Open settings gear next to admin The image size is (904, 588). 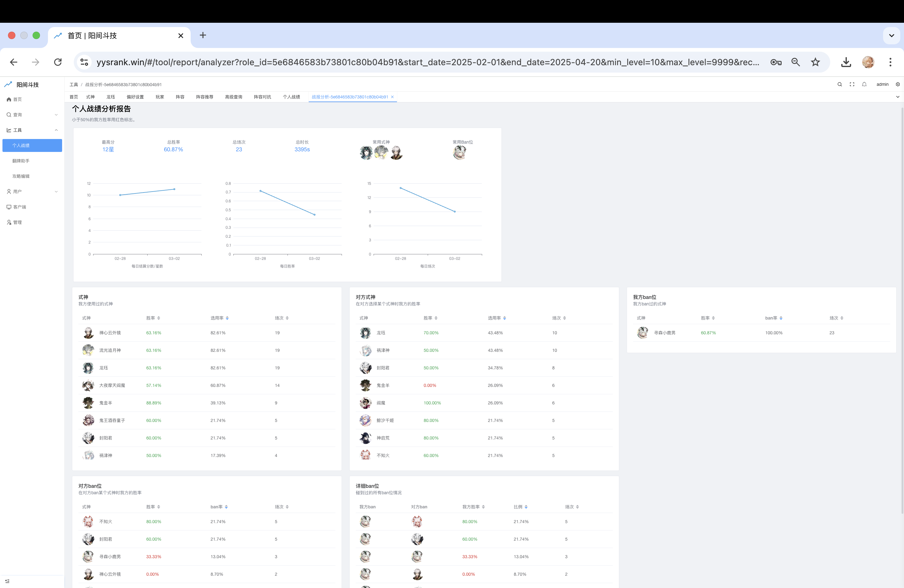tap(898, 84)
